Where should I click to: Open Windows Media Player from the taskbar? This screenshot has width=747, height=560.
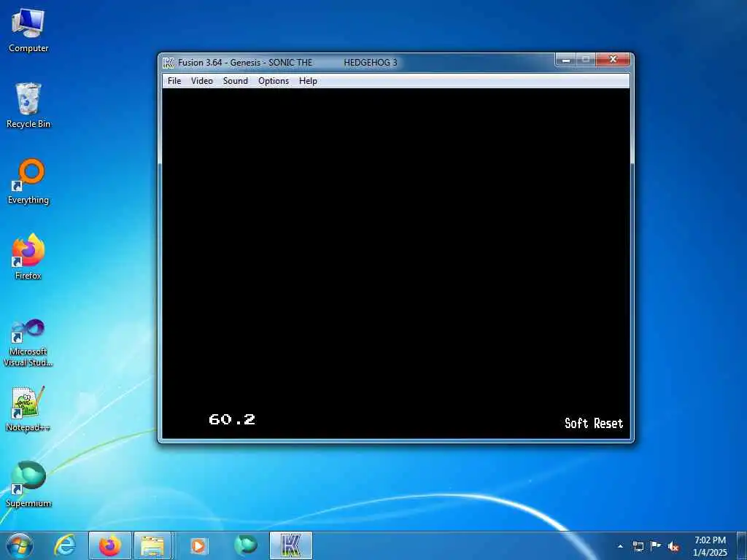[198, 545]
